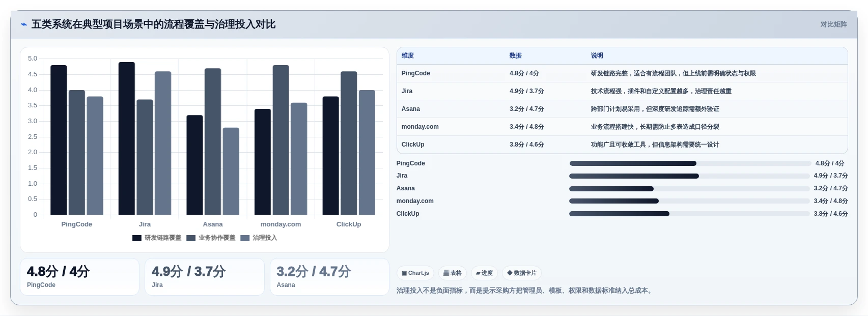
Task: Click the table value 3.8分 / 4.6分
Action: (x=527, y=145)
